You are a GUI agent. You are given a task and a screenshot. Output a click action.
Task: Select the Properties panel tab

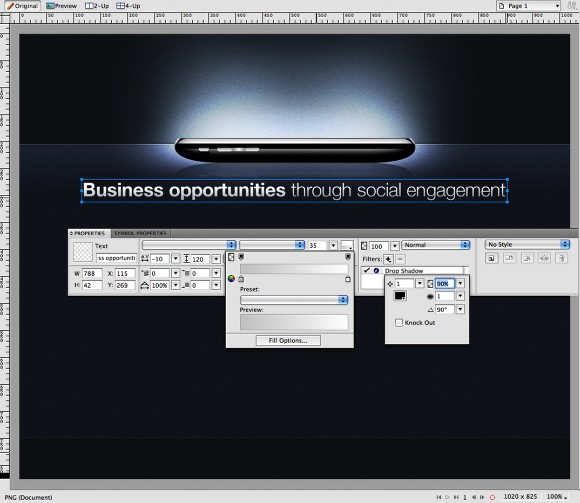click(89, 233)
